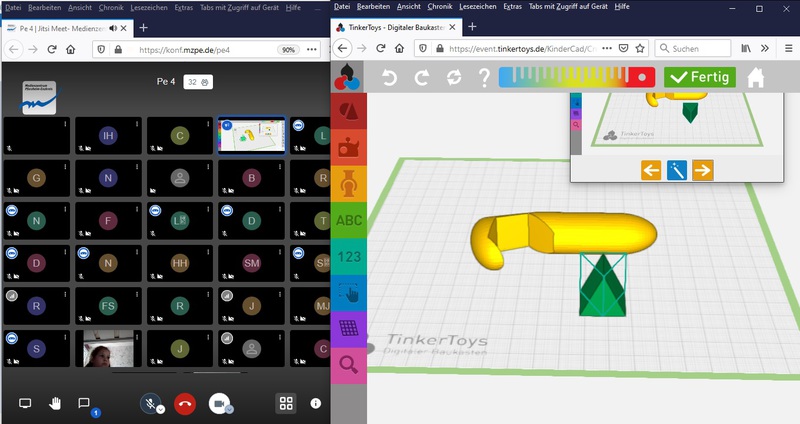
Task: Raise hand in the Jitsi meeting
Action: point(56,403)
